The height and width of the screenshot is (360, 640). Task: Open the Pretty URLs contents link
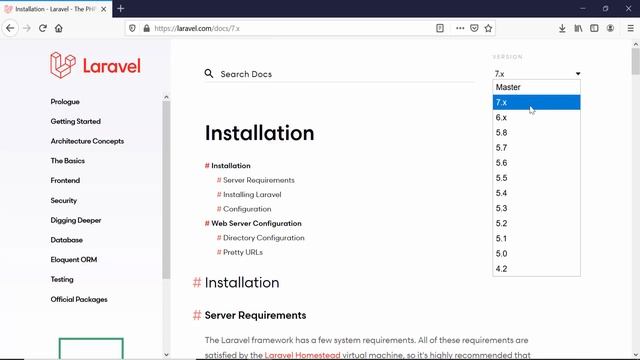point(243,252)
